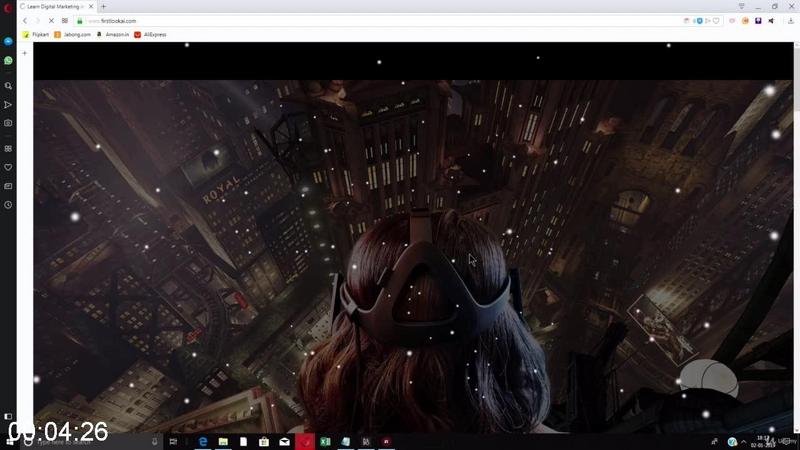Click the Task View taskbar button

click(173, 442)
